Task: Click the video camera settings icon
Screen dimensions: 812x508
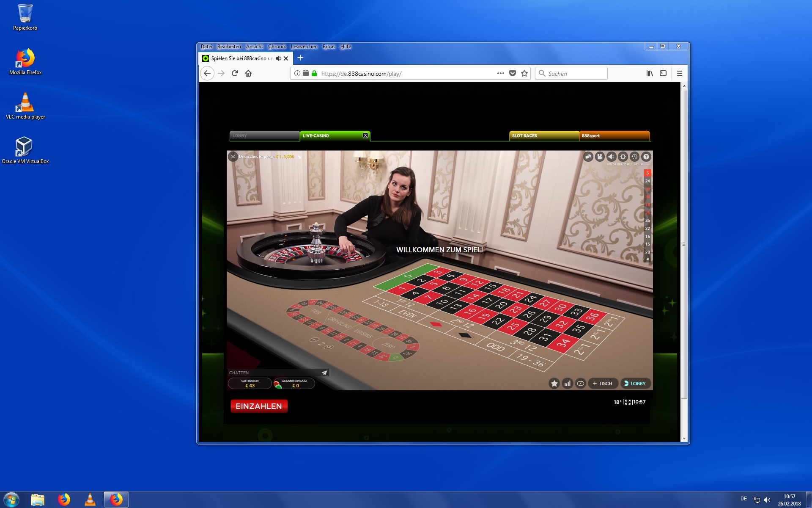Action: point(600,157)
